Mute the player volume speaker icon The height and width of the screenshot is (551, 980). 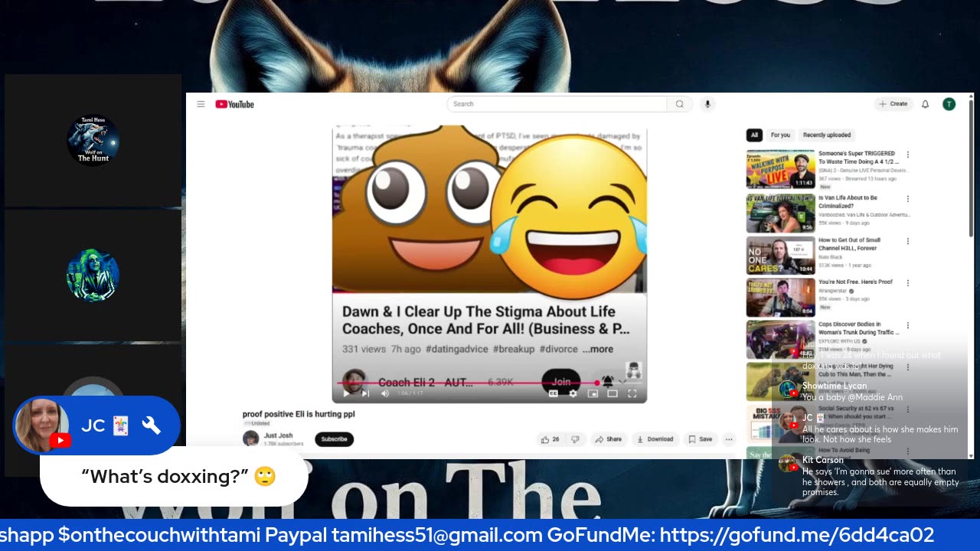coord(385,393)
